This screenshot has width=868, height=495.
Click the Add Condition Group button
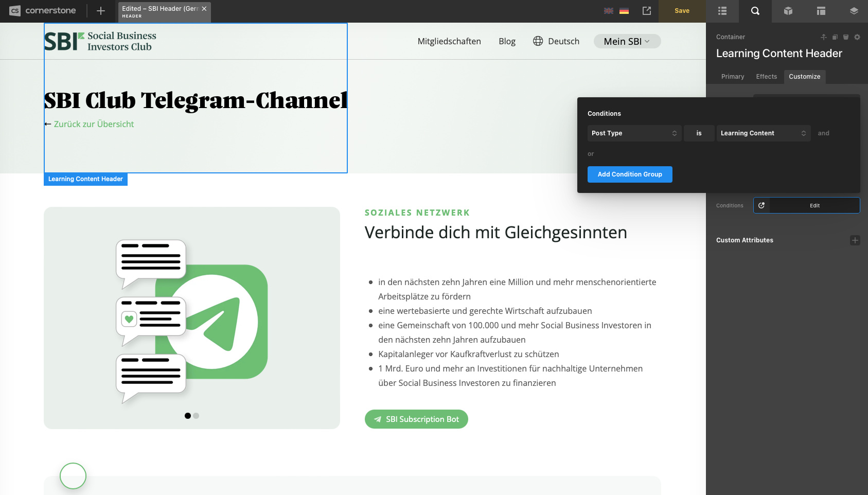[629, 174]
